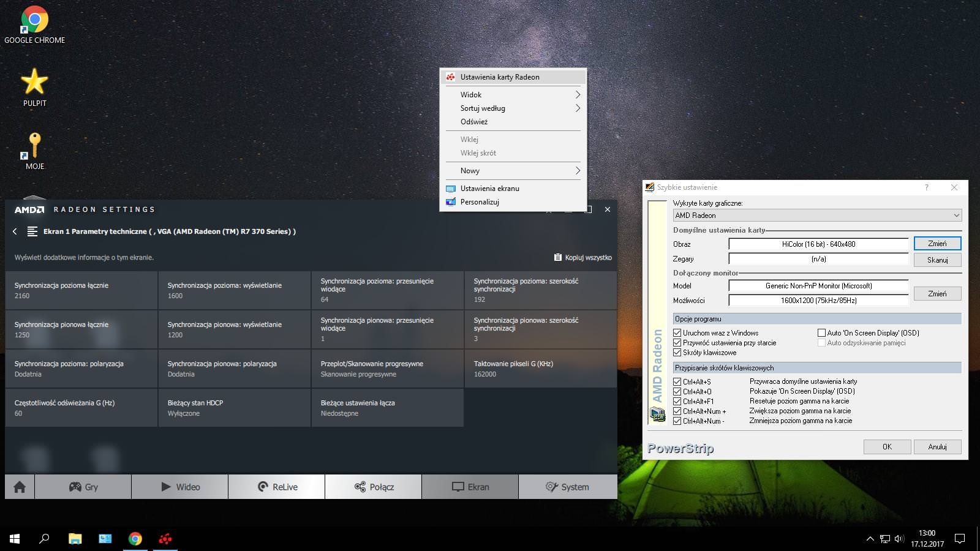Enable Auto 'On Screen Display' (OSD)
Screen dimensions: 980x551
click(x=821, y=333)
